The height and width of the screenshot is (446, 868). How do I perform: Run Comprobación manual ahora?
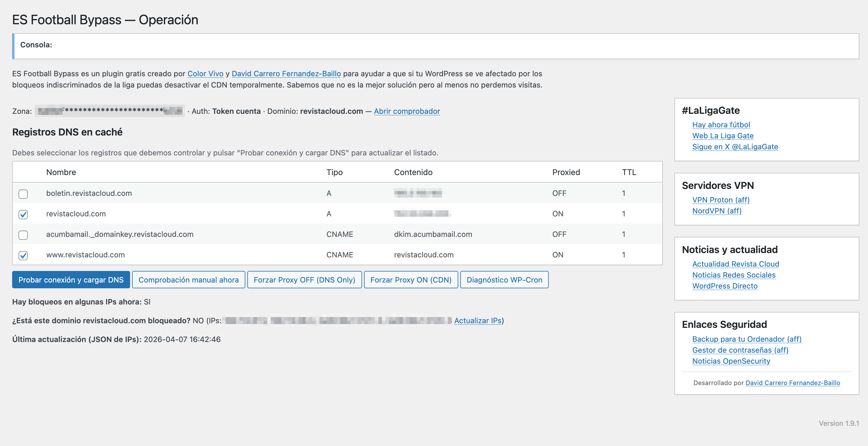pyautogui.click(x=189, y=280)
